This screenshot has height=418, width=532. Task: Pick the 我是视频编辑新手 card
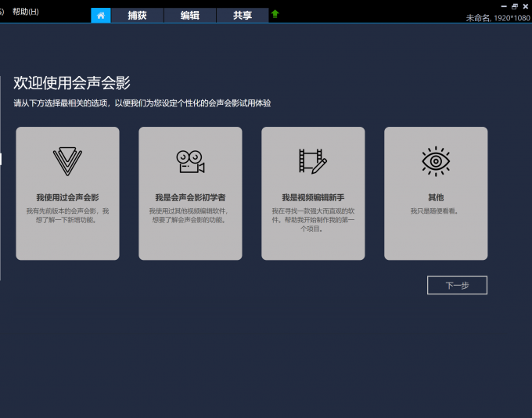point(313,193)
